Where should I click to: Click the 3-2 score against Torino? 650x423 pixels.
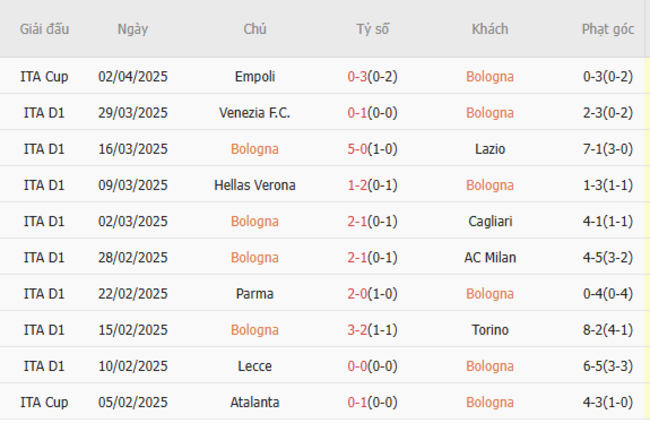359,330
